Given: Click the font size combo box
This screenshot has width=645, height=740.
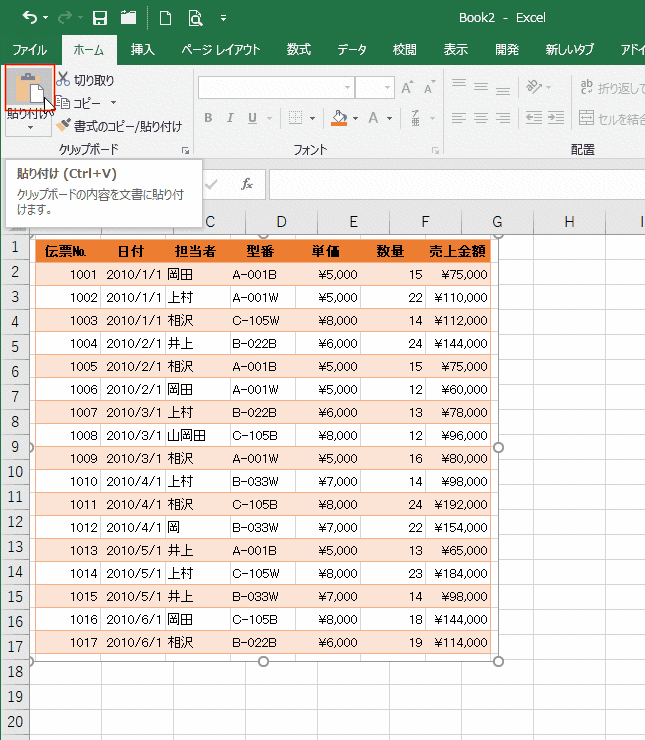Looking at the screenshot, I should 375,88.
